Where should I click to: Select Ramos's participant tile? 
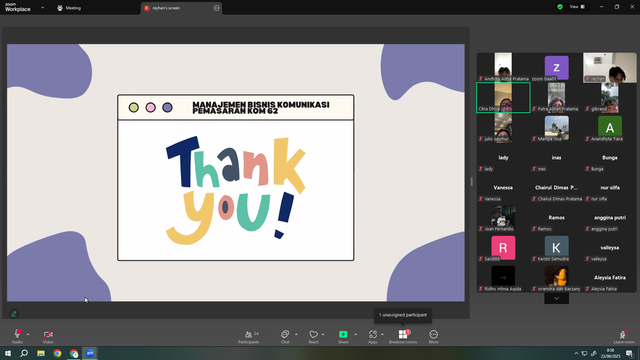pos(557,218)
